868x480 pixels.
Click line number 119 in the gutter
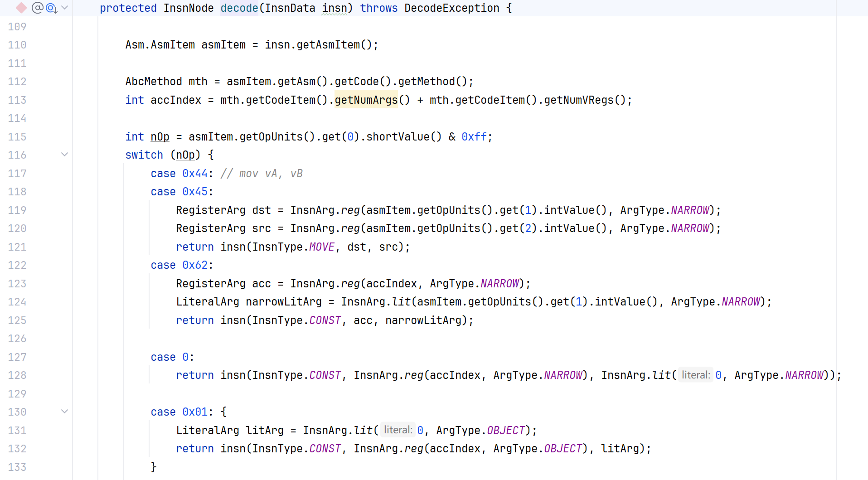[x=17, y=210]
